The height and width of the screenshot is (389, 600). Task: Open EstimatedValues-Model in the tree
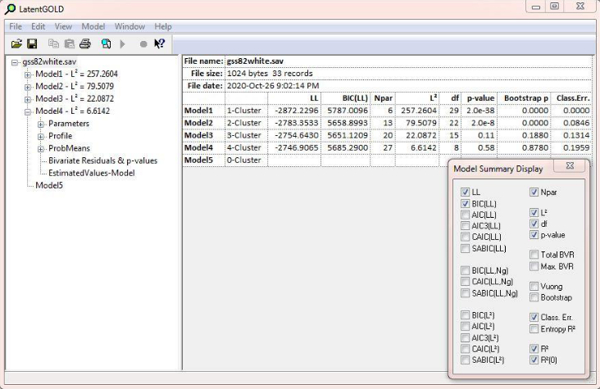pyautogui.click(x=91, y=173)
